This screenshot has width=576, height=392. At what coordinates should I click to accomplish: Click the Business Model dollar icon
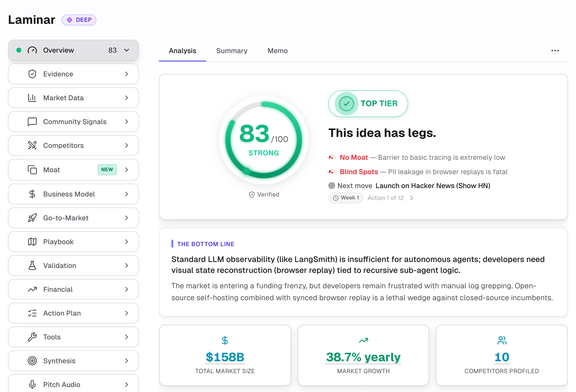32,194
